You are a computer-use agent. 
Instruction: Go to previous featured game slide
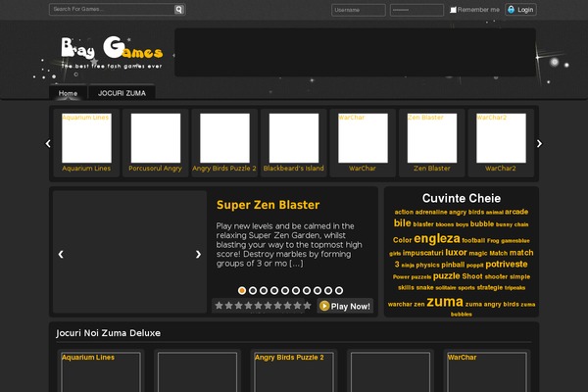click(61, 255)
